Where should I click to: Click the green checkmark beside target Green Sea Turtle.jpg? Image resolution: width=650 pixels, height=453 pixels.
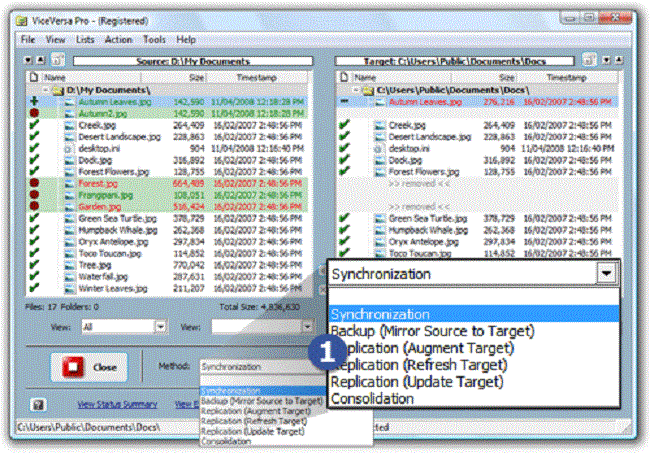(344, 218)
